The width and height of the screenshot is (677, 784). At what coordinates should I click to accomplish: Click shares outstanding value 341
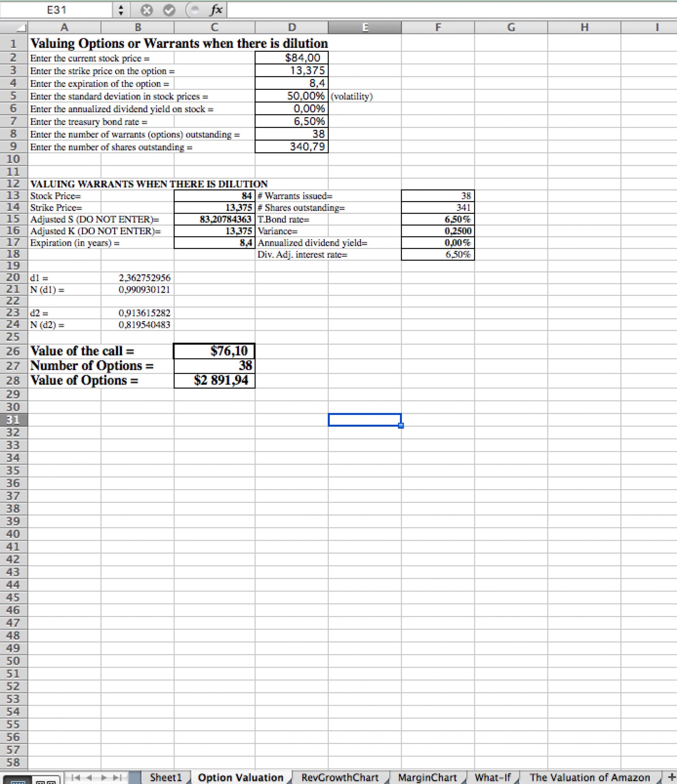437,207
